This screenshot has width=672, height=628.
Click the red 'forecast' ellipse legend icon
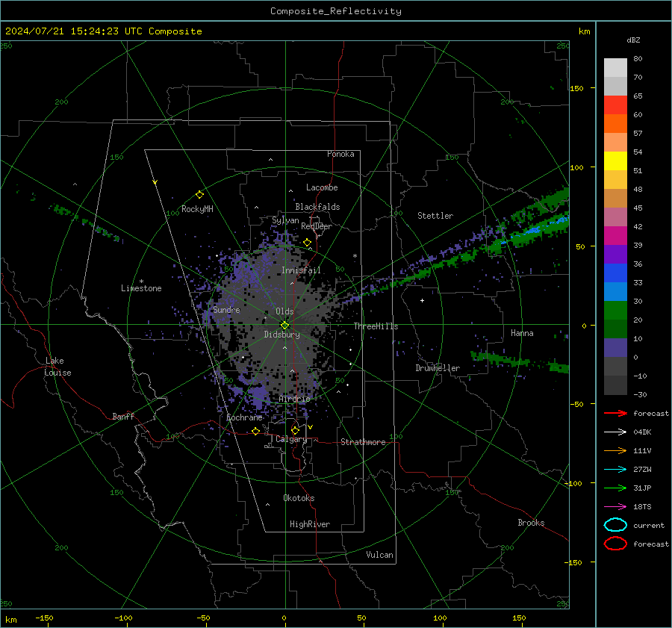(x=615, y=544)
